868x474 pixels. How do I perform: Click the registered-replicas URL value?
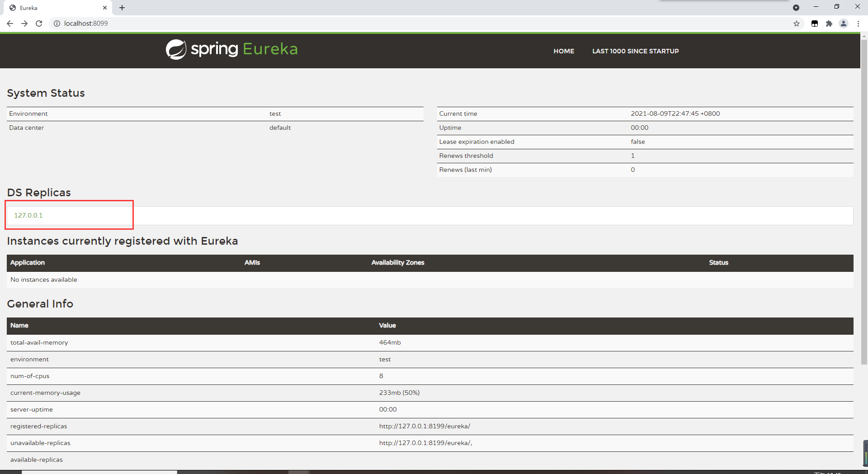425,426
